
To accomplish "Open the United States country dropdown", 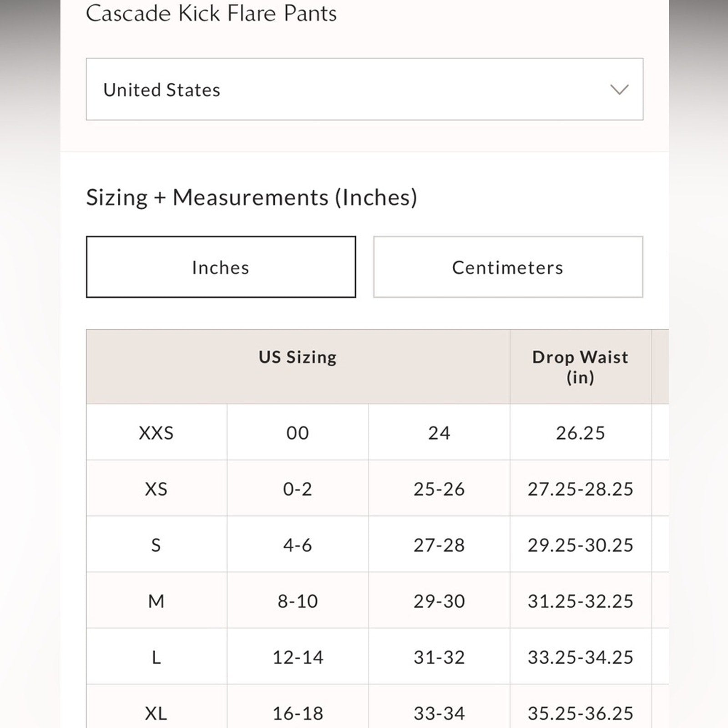I will pos(364,89).
